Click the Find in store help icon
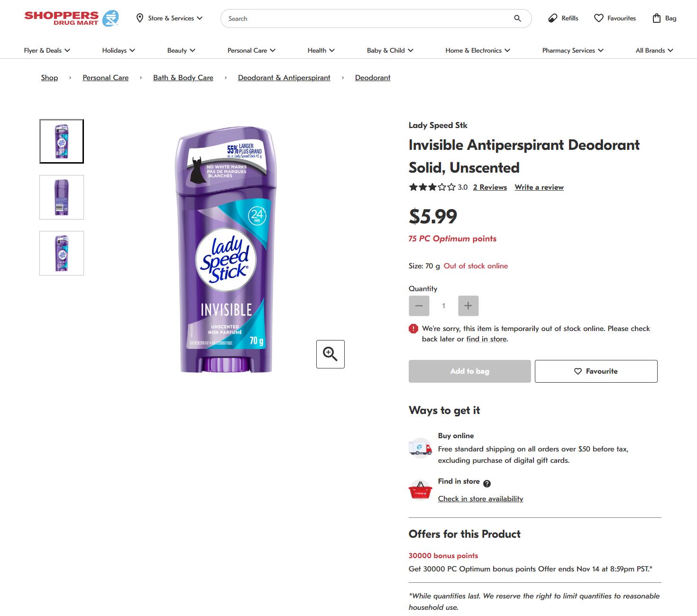 [487, 483]
